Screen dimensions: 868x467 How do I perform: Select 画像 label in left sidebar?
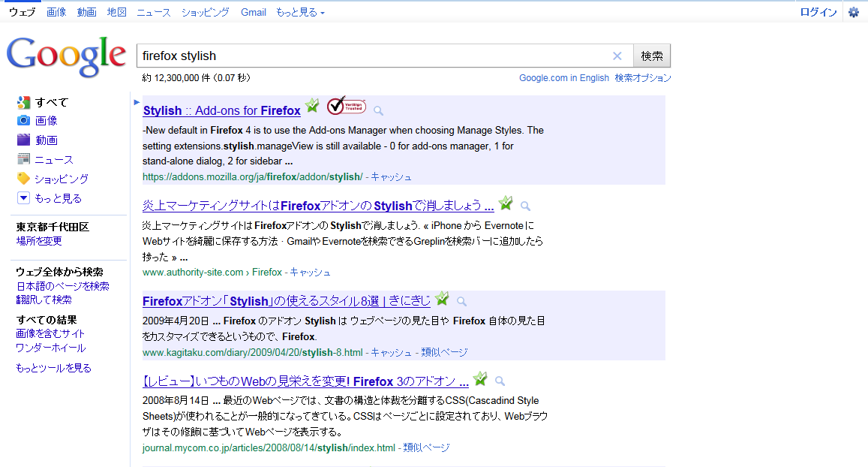46,120
